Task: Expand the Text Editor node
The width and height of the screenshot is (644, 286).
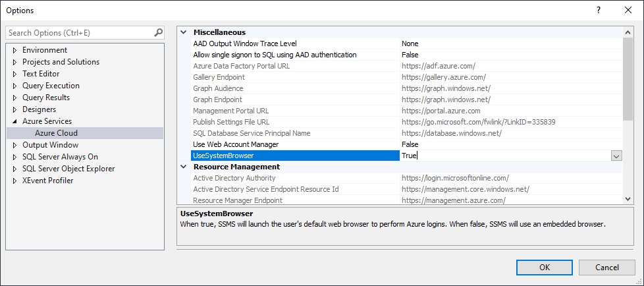Action: coord(14,74)
